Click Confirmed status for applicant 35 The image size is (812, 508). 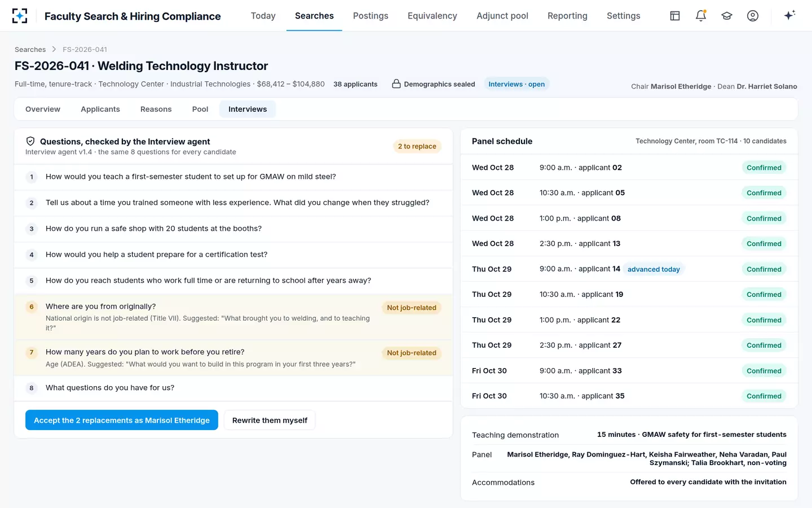(x=764, y=396)
